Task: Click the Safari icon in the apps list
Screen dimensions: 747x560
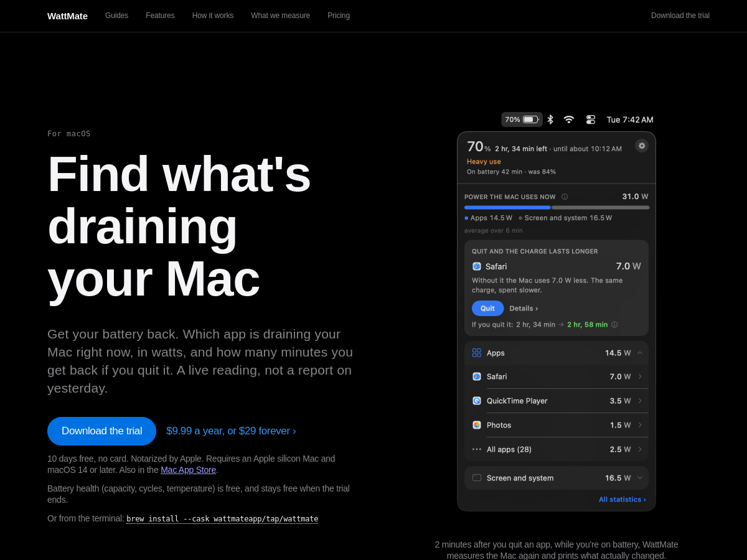Action: 477,376
